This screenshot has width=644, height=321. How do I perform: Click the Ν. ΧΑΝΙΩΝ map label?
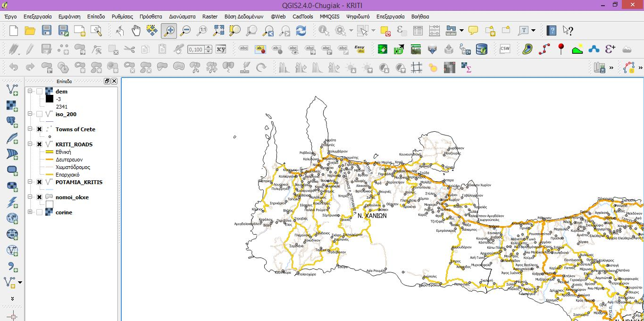point(372,216)
